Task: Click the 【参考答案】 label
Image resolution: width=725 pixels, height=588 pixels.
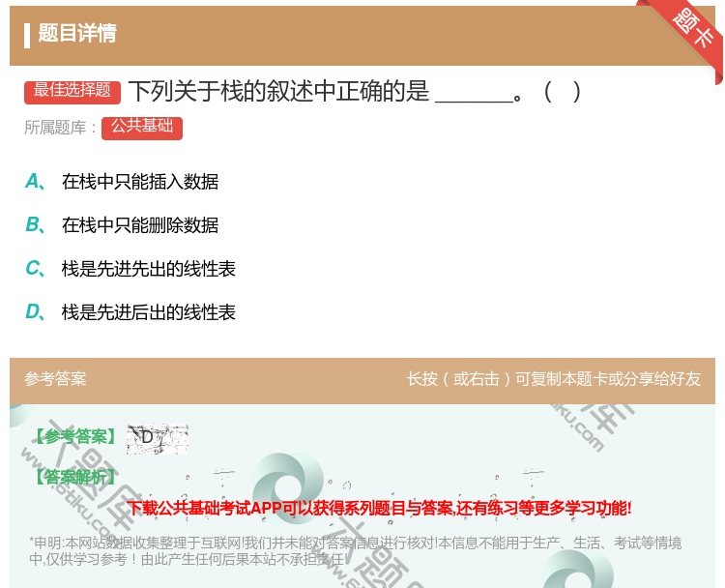Action: click(x=75, y=436)
